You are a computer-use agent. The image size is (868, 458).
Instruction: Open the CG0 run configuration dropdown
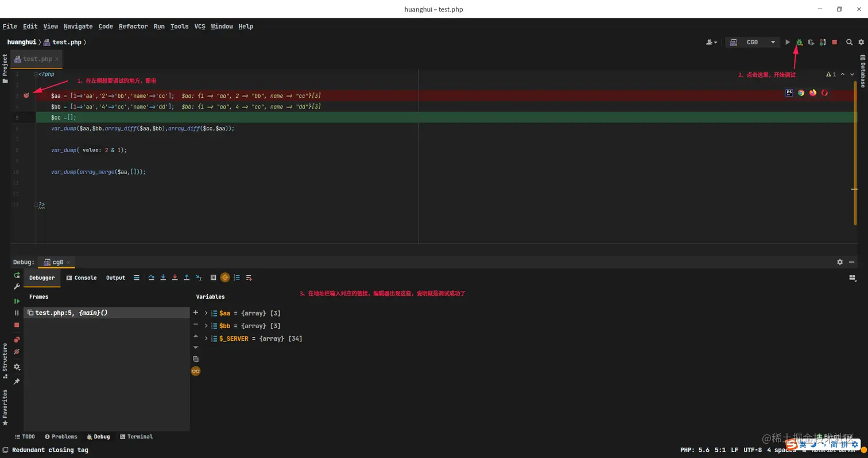(x=752, y=42)
